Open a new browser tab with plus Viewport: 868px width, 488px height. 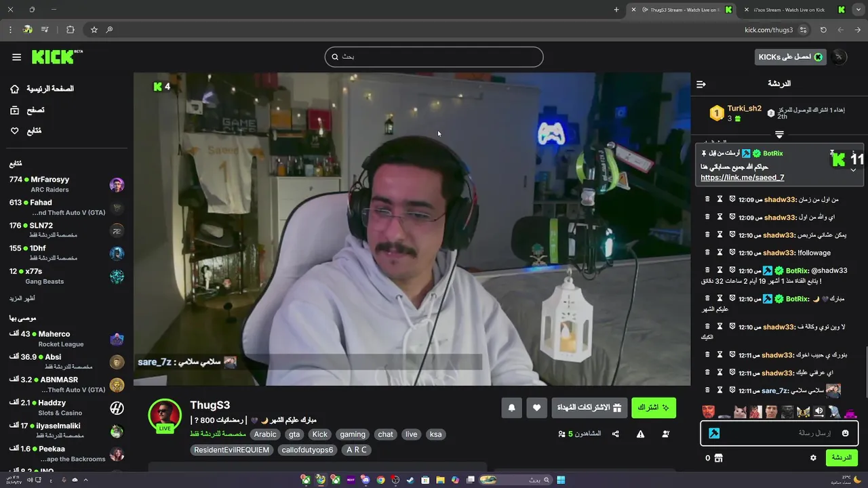coord(616,9)
